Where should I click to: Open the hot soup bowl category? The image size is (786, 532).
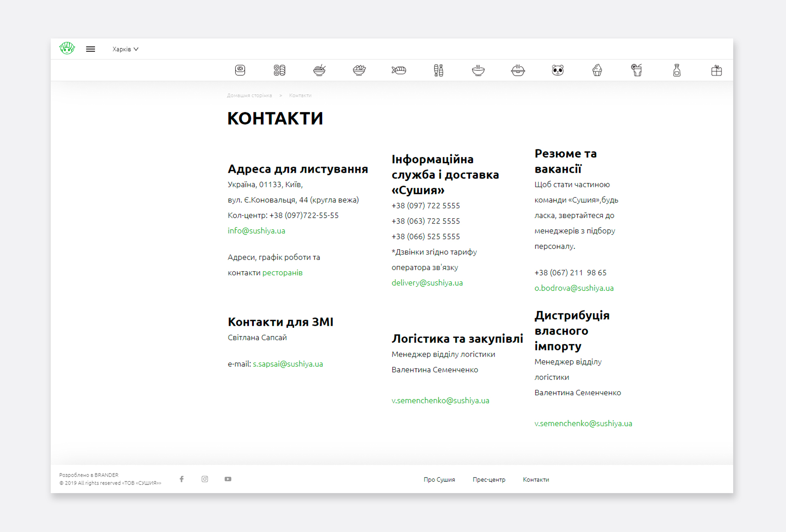tap(478, 70)
